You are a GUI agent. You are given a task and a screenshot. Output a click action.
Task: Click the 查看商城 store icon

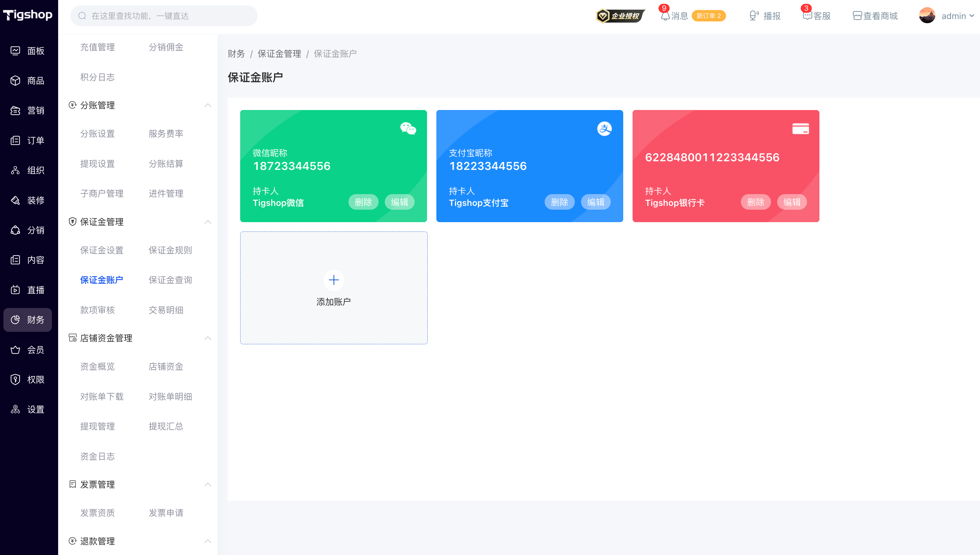(857, 16)
